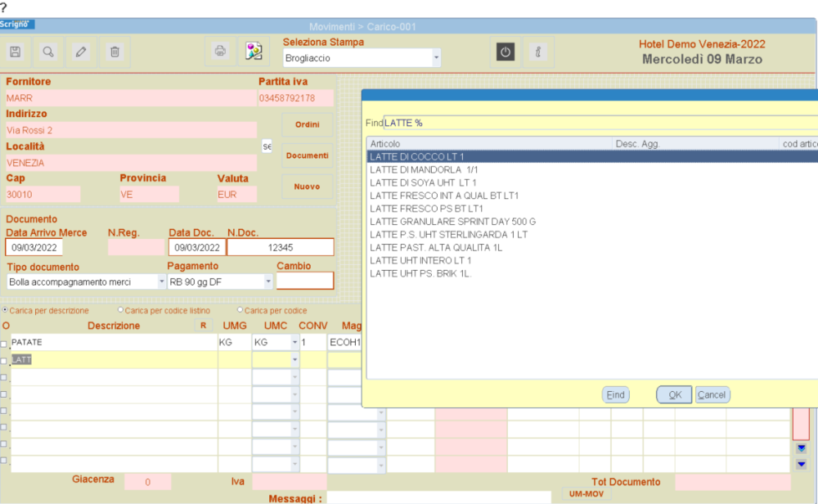Click the PATATE description cell
Screen dimensions: 818x504
(115, 342)
